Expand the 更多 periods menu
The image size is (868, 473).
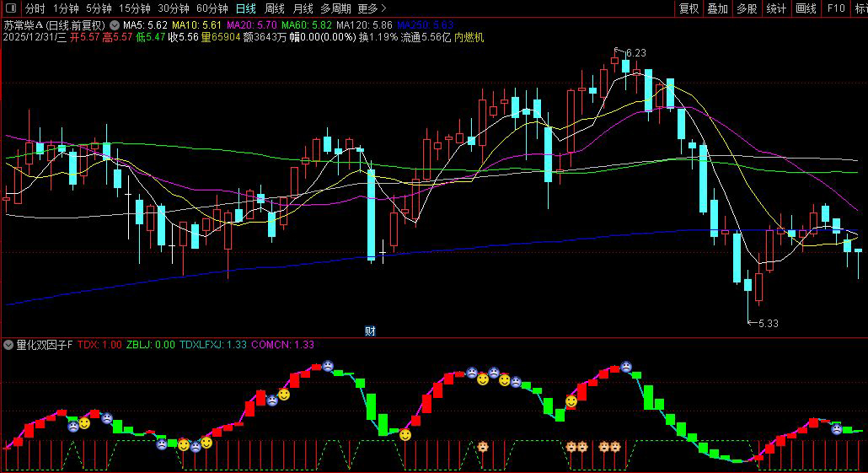click(x=372, y=8)
